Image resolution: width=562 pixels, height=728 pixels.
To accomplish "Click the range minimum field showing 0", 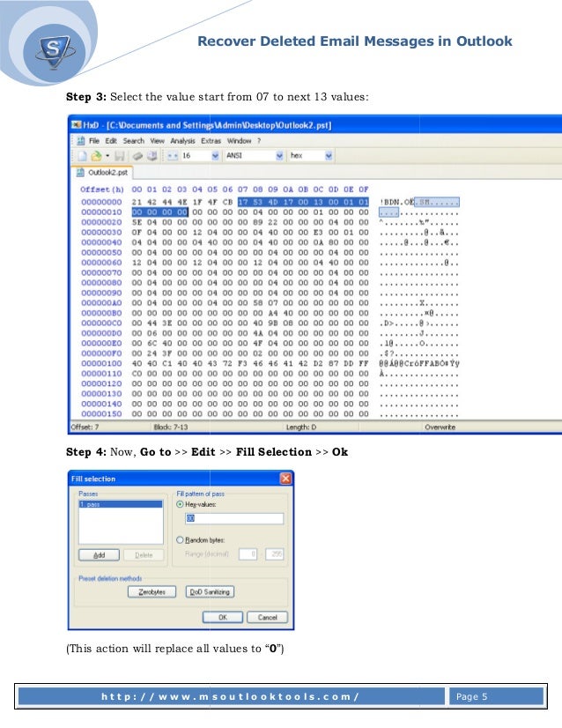I will 248,553.
